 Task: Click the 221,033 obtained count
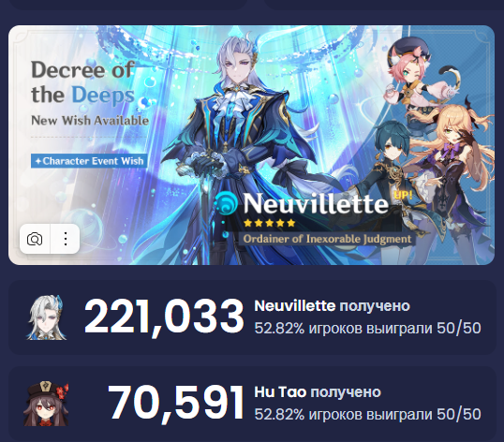click(164, 317)
